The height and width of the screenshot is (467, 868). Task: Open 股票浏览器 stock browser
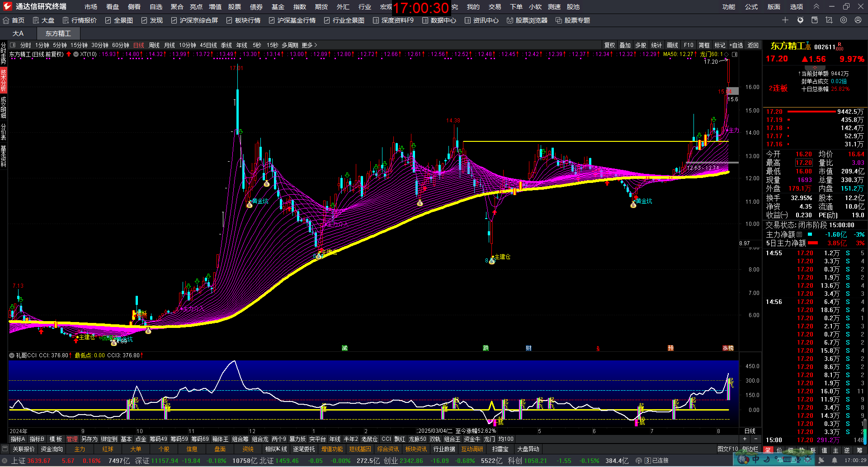[x=527, y=20]
